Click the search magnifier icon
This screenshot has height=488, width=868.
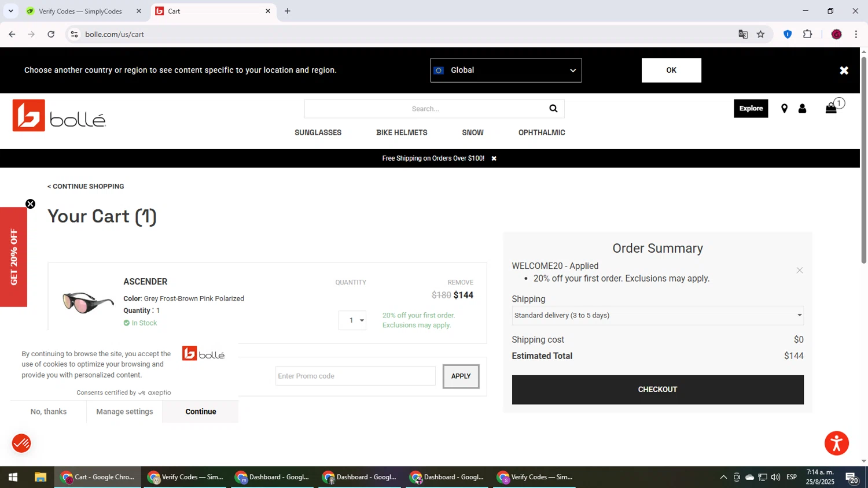[553, 109]
